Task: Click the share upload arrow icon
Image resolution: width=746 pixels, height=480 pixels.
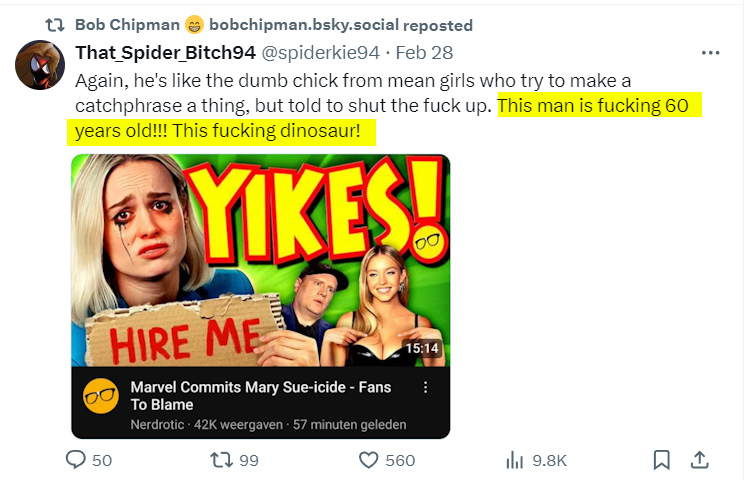Action: pos(699,460)
